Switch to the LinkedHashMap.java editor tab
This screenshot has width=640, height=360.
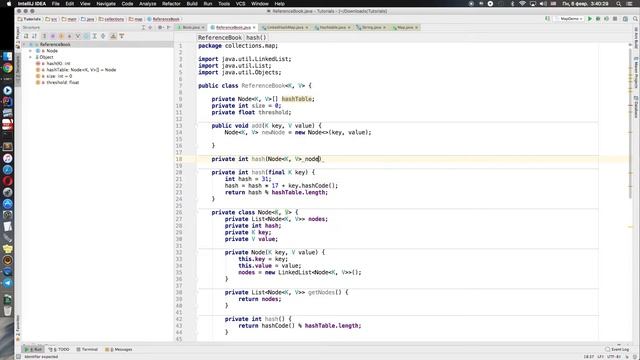(x=285, y=27)
